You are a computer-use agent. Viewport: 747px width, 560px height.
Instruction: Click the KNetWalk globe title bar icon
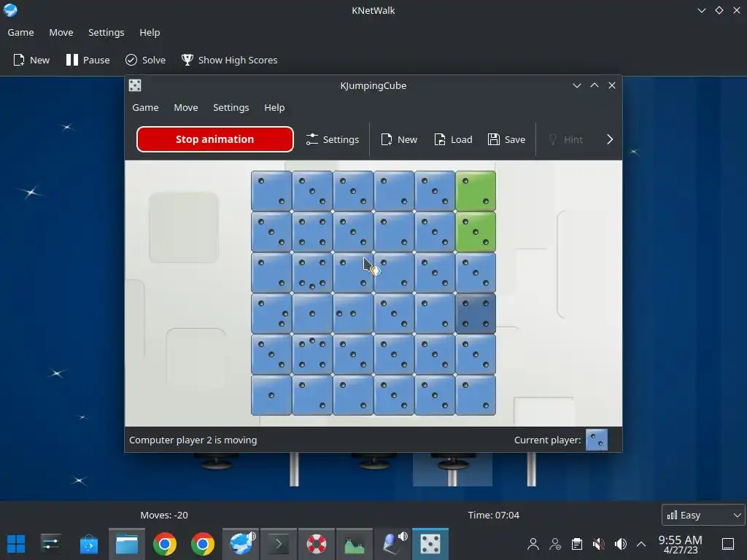click(x=10, y=10)
